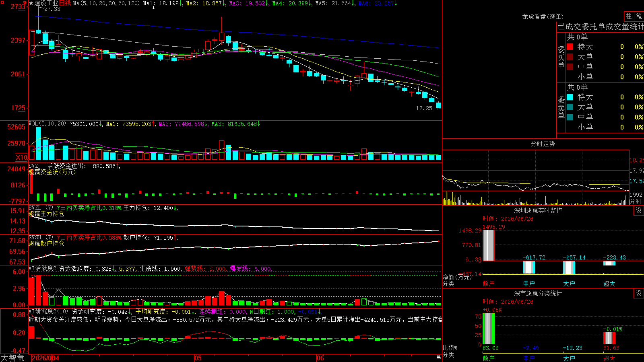
Task: Click 超大 category in 深圳超赢实时监控 chart
Action: 609,284
